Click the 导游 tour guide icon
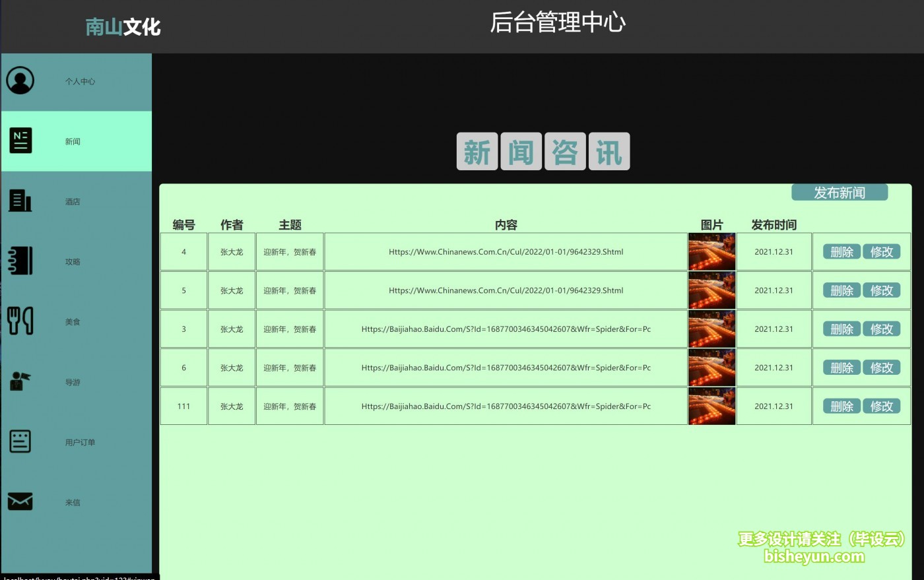The width and height of the screenshot is (924, 580). click(x=20, y=381)
